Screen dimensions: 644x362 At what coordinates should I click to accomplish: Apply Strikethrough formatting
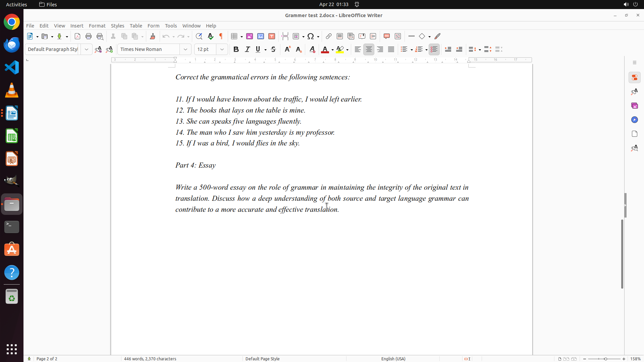(273, 49)
